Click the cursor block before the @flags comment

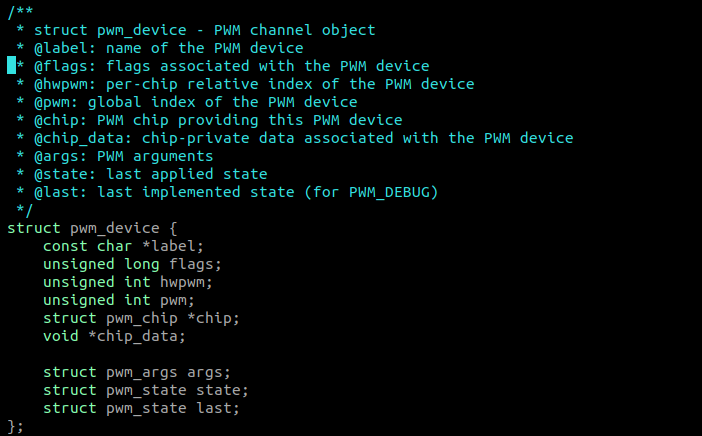coord(11,66)
